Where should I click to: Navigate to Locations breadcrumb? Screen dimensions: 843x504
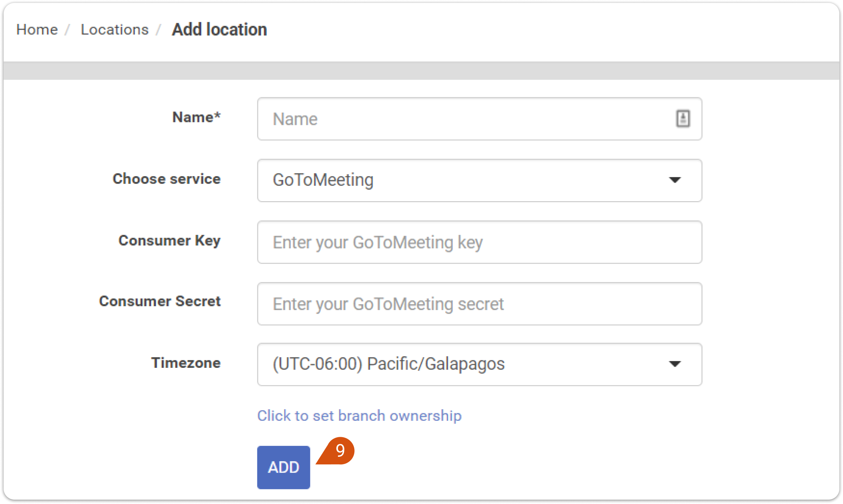pyautogui.click(x=114, y=29)
